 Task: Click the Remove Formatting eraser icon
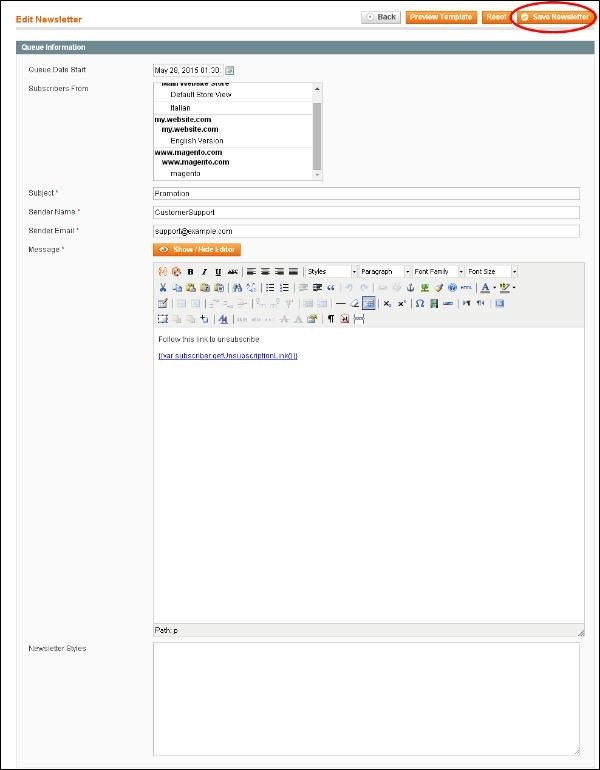pos(355,303)
